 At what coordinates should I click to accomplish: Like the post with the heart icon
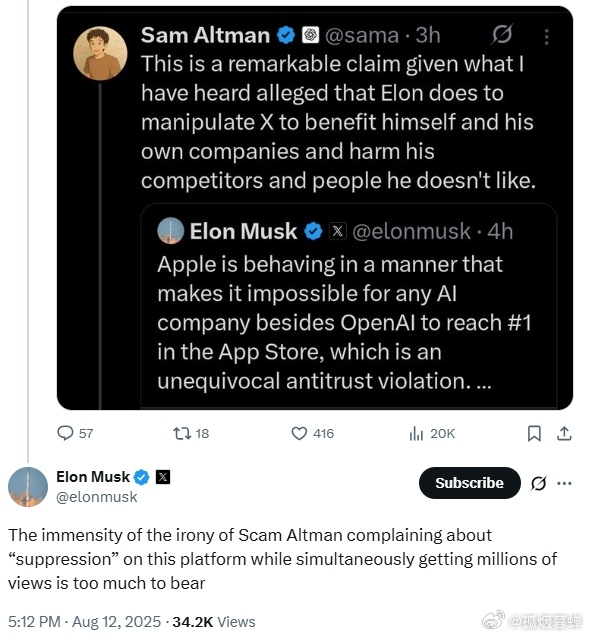[299, 433]
